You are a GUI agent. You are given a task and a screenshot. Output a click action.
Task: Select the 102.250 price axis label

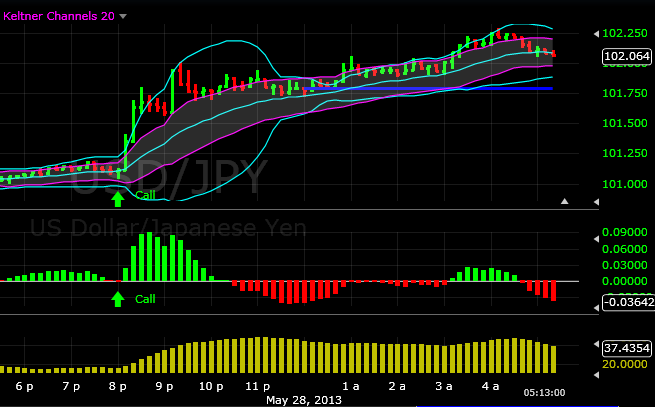(625, 33)
